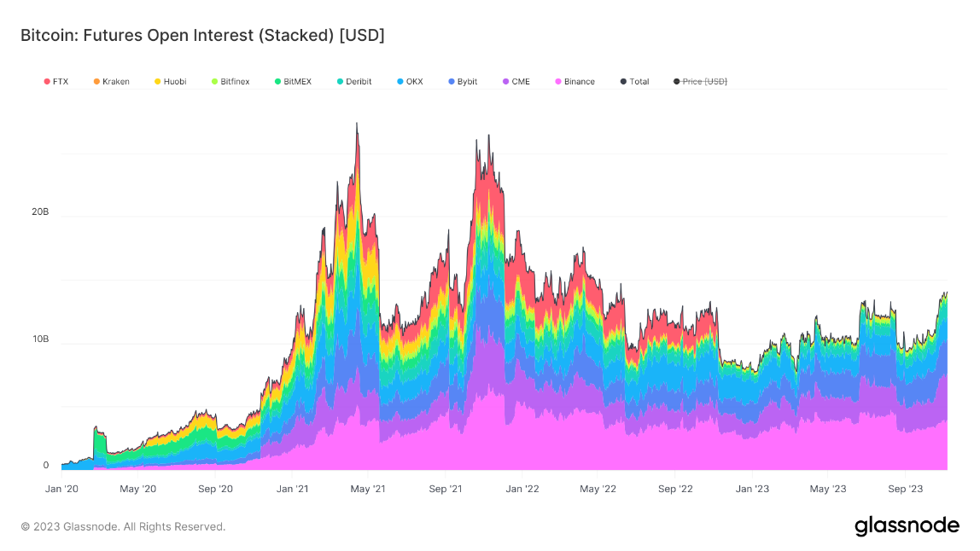Select the blue OKX legend marker
The image size is (980, 551).
point(400,81)
